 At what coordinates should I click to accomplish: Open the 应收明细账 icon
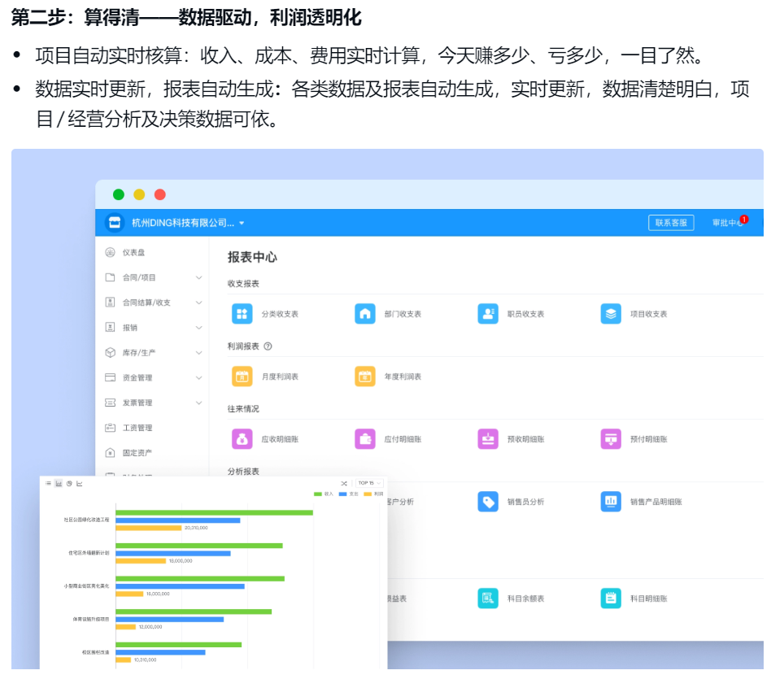(x=242, y=439)
